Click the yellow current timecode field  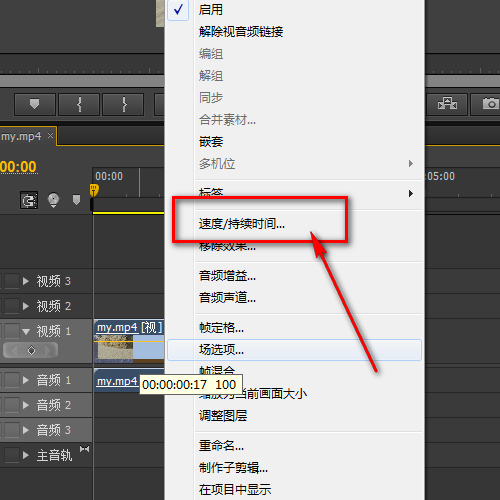click(x=18, y=167)
